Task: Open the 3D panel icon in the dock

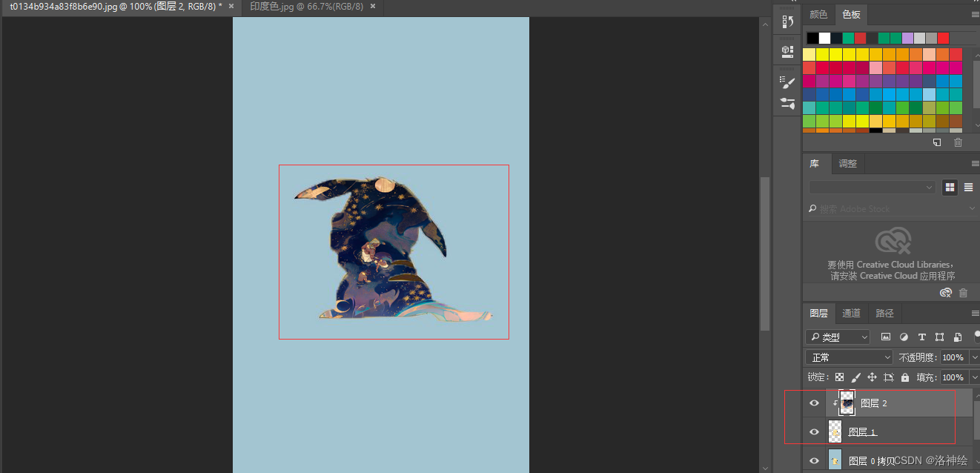Action: pos(787,51)
